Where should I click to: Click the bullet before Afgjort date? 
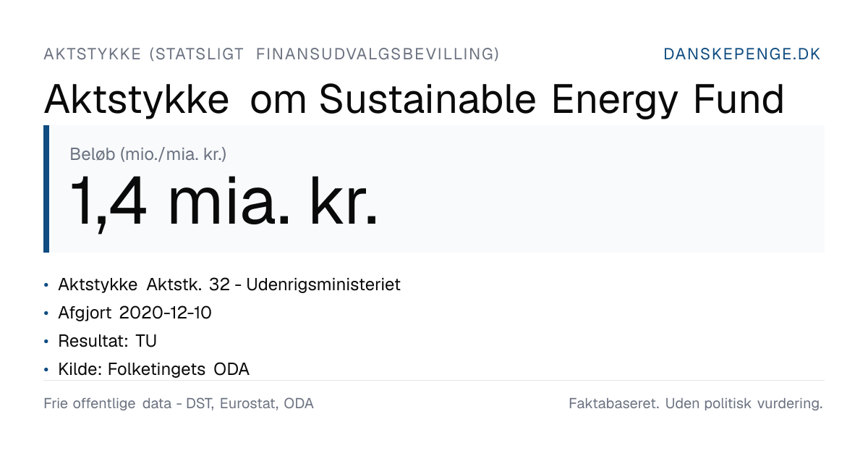click(x=47, y=313)
